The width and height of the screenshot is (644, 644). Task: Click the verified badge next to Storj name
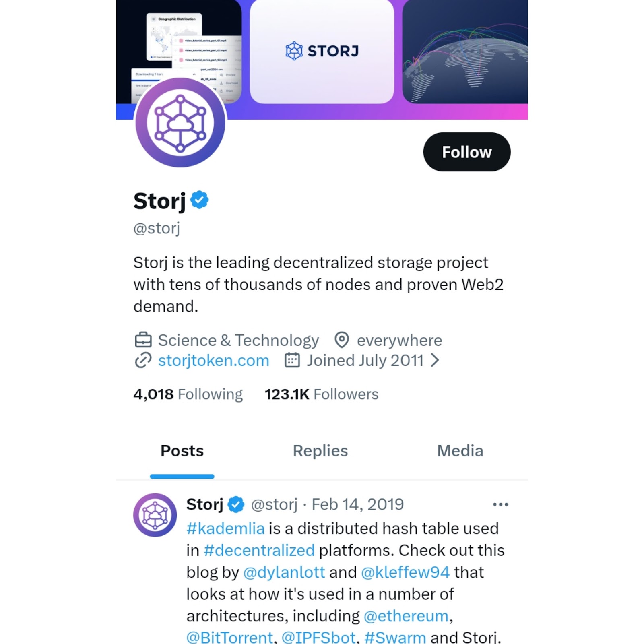coord(199,200)
